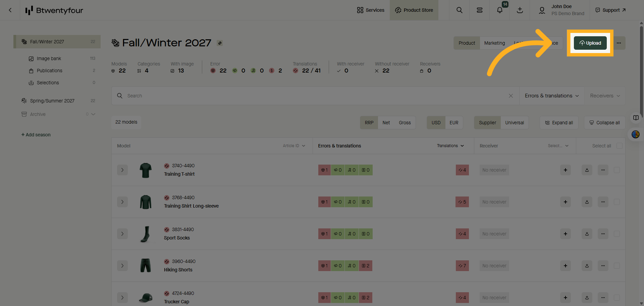The image size is (644, 306).
Task: Open the Services menu
Action: (x=370, y=10)
